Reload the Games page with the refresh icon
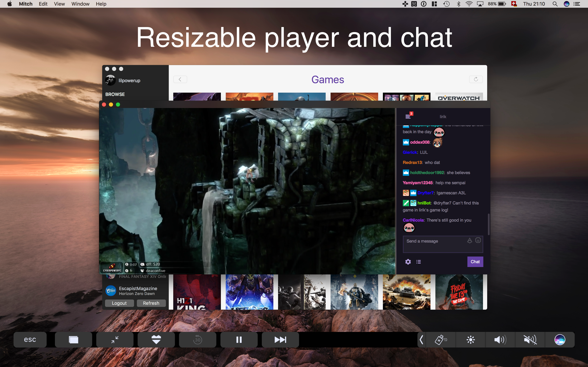 [476, 79]
